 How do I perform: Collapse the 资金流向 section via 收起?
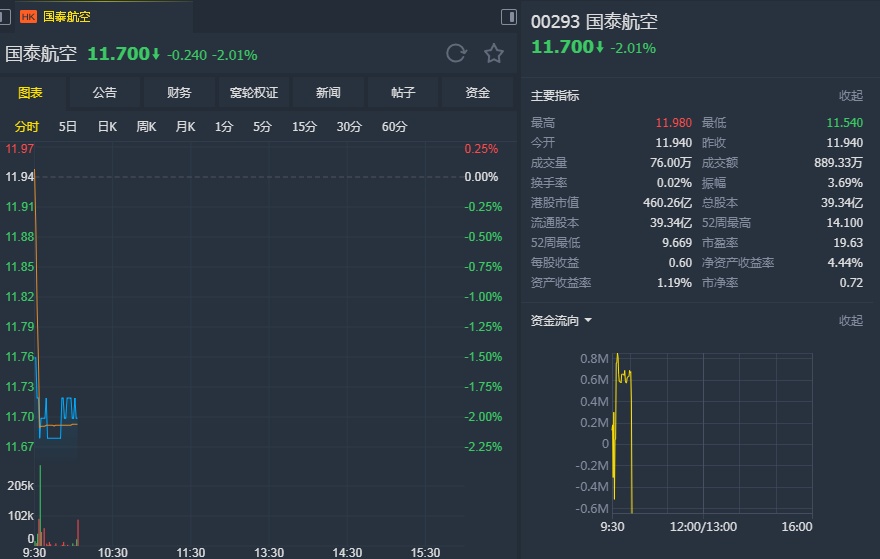(x=851, y=320)
